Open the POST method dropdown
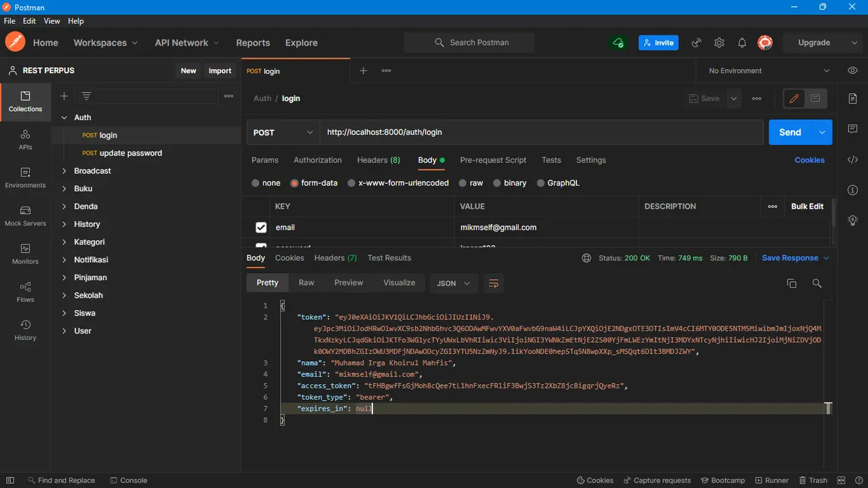 pyautogui.click(x=283, y=133)
